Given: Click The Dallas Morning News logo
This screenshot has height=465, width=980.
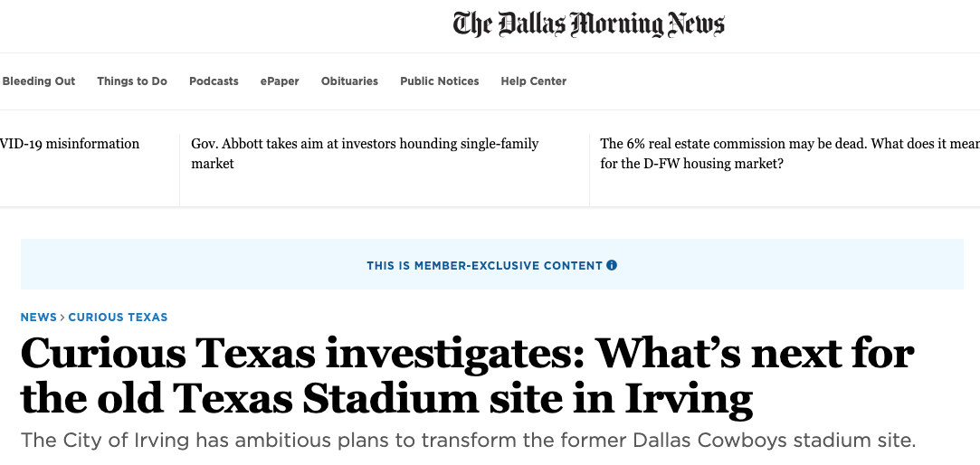Looking at the screenshot, I should point(588,24).
